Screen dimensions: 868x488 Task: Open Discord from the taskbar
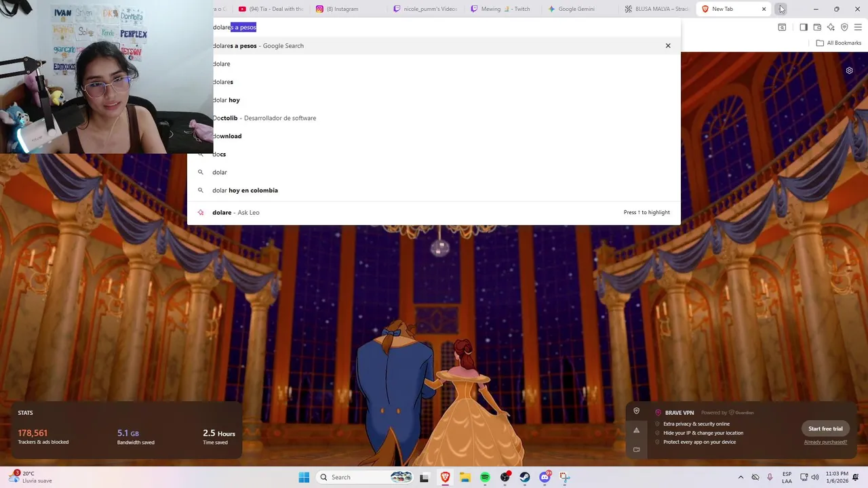[x=545, y=477]
